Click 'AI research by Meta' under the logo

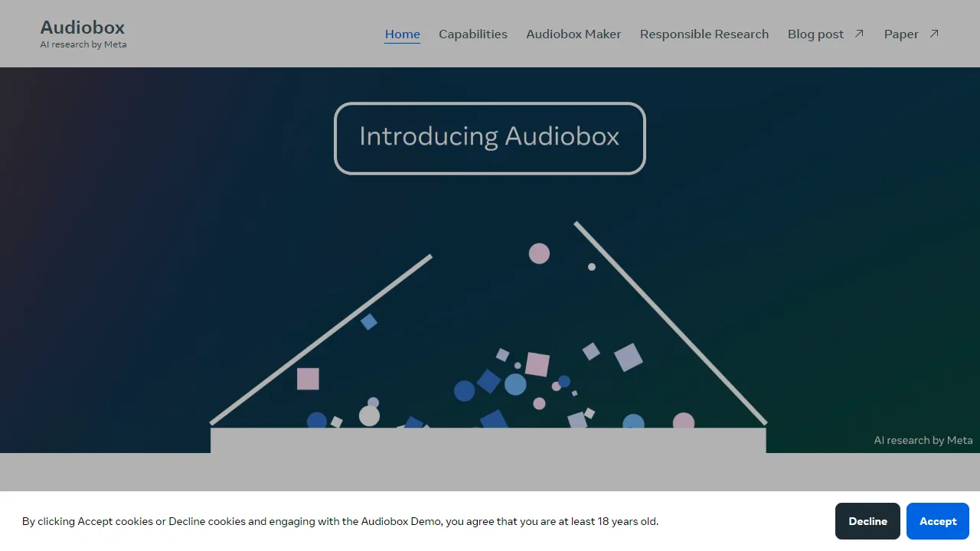pos(83,44)
